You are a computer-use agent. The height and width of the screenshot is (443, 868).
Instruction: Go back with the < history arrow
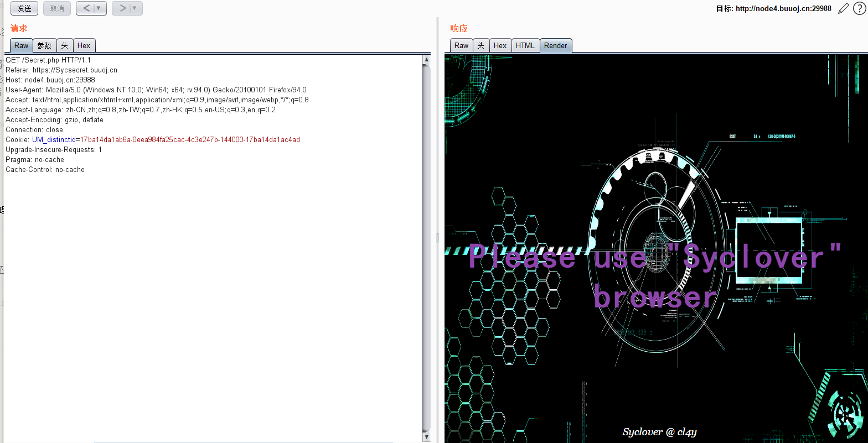tap(86, 8)
